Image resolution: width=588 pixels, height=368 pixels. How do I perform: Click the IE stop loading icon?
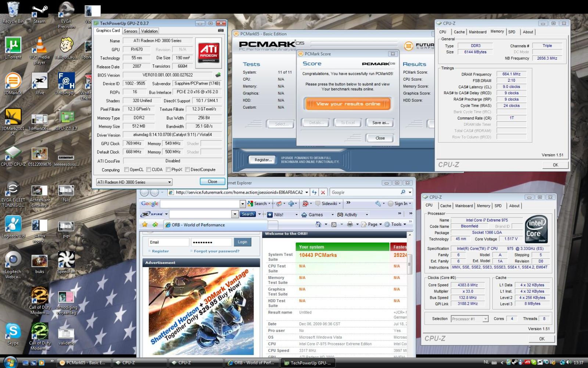coord(323,192)
